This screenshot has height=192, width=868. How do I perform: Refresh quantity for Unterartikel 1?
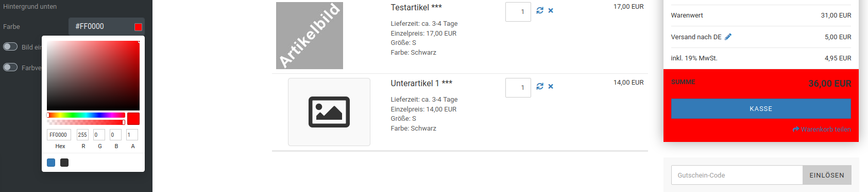coord(540,86)
